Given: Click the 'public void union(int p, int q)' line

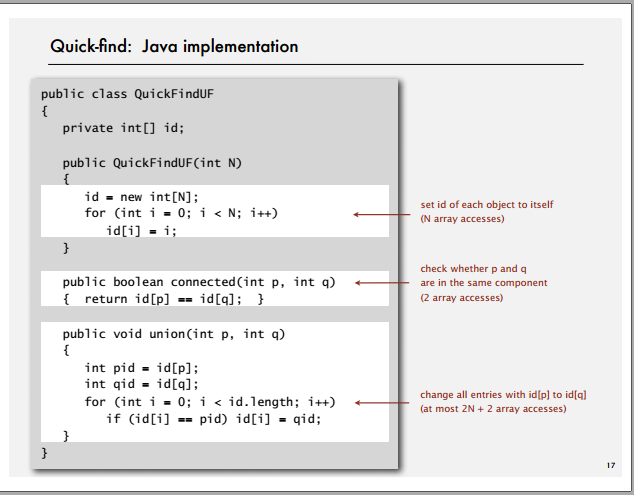Looking at the screenshot, I should tap(174, 334).
